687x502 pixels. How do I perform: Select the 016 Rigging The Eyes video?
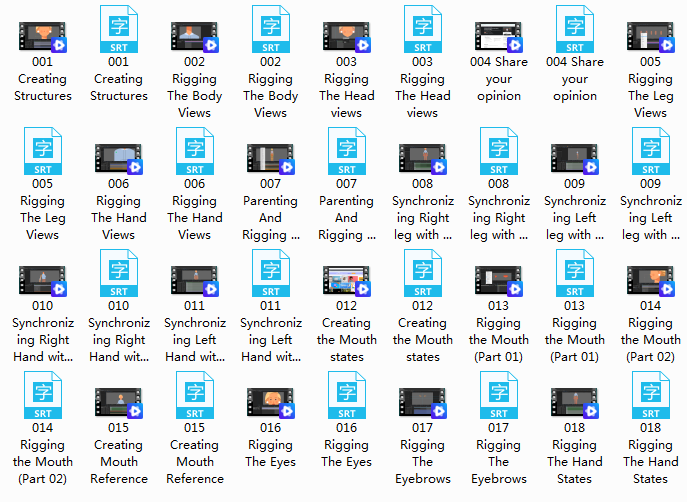click(271, 403)
